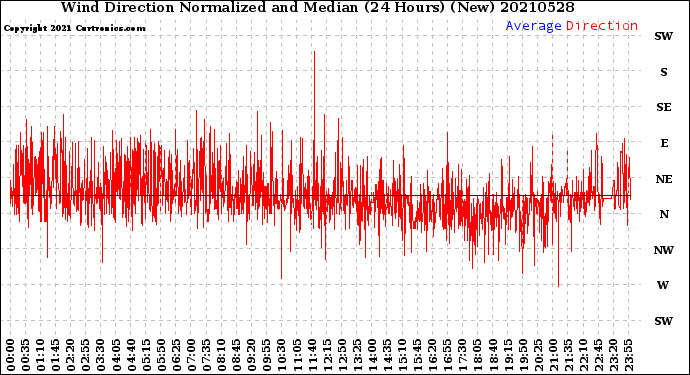Image resolution: width=690 pixels, height=375 pixels.
Task: Click the 14:35 time axis label
Action: coord(387,355)
